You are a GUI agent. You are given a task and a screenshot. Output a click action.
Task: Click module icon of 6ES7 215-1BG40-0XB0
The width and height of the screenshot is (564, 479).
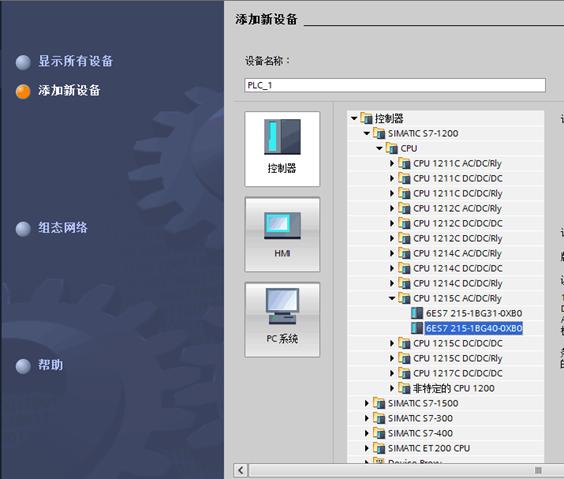pyautogui.click(x=417, y=328)
